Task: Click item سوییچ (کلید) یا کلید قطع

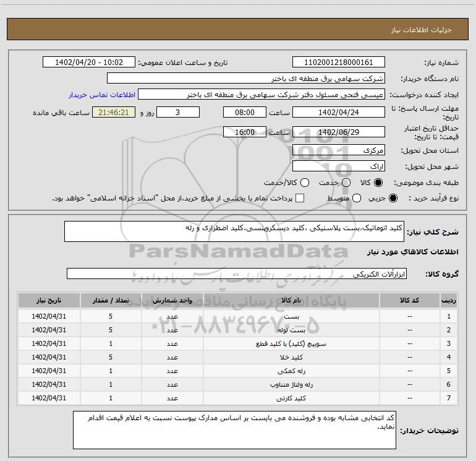Action: coord(291,343)
